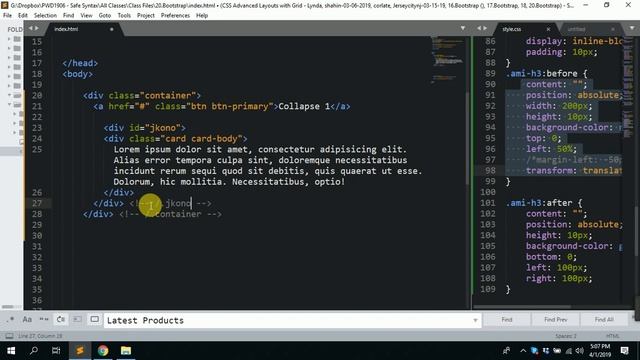The image size is (640, 360).
Task: Toggle in selection search option
Action: click(77, 320)
